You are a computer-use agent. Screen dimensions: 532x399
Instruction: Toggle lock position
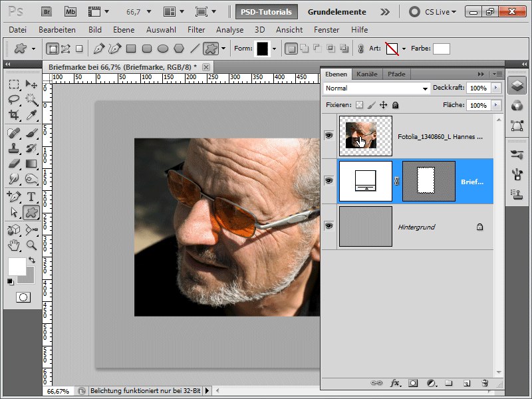pyautogui.click(x=384, y=105)
